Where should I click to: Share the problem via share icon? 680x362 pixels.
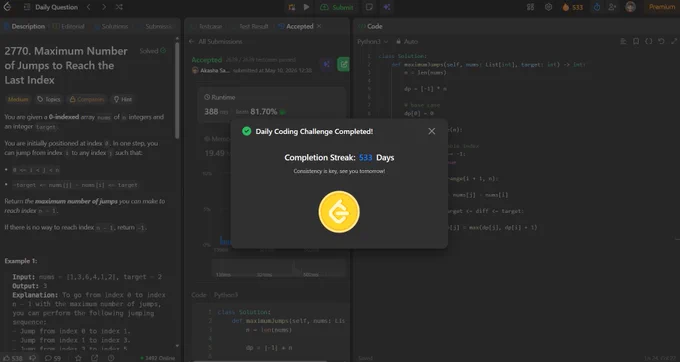[x=95, y=358]
